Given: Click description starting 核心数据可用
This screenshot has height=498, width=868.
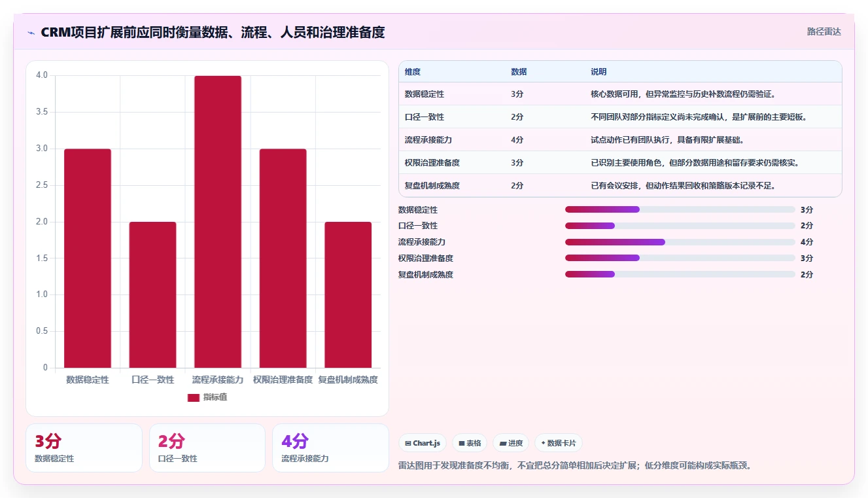Looking at the screenshot, I should [x=683, y=94].
